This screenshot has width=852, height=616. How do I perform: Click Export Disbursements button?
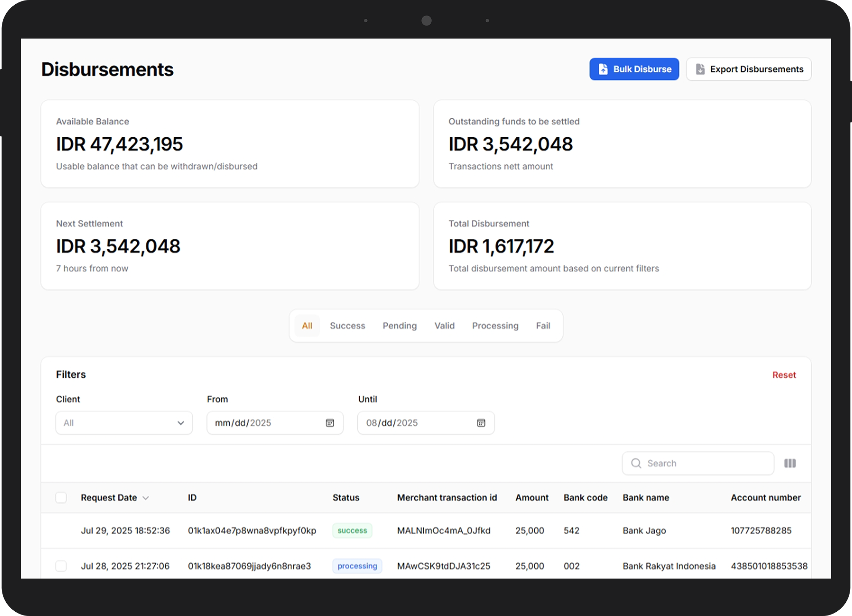(748, 69)
